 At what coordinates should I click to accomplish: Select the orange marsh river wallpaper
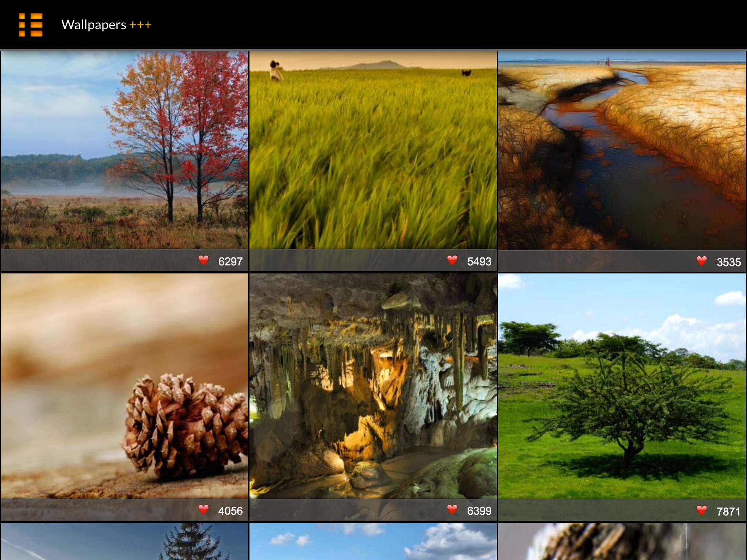pos(622,150)
